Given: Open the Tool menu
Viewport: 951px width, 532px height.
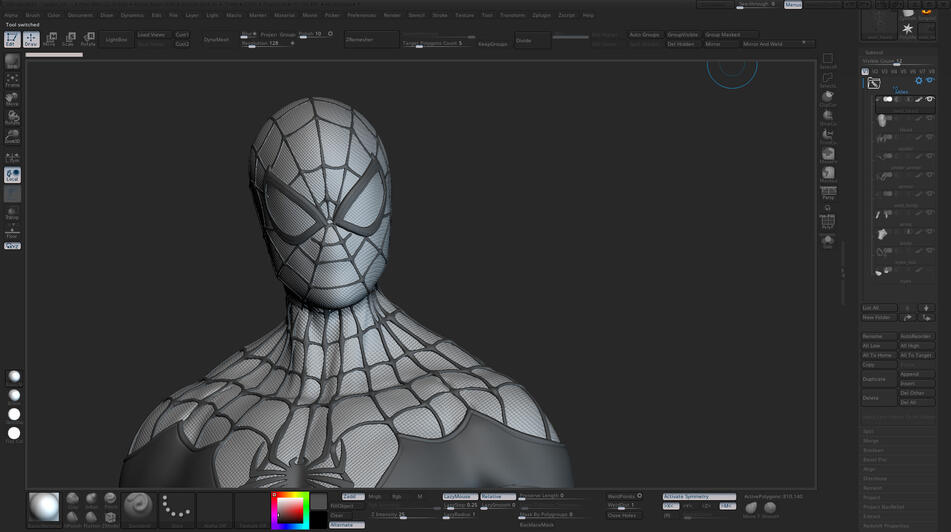Looking at the screenshot, I should click(487, 15).
